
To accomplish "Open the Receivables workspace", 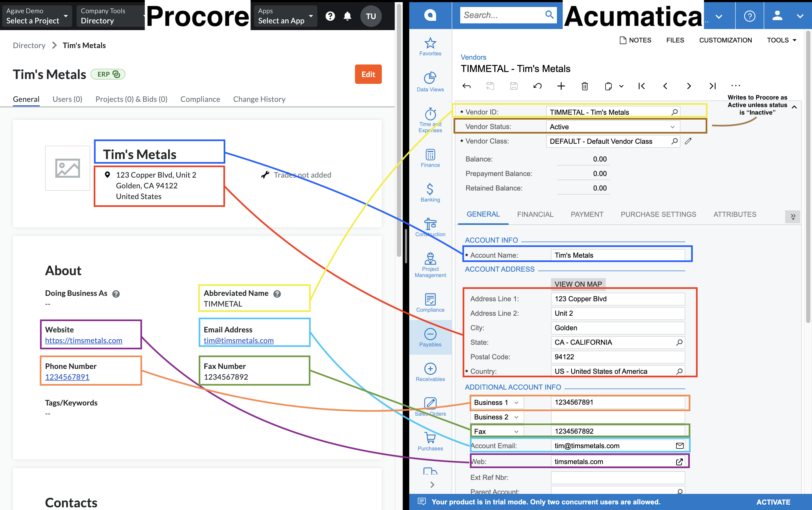I will click(430, 372).
